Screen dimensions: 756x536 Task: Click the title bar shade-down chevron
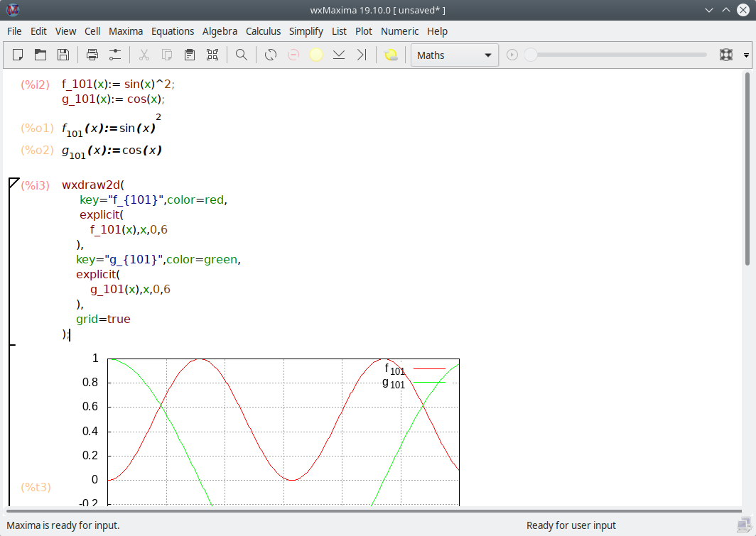(x=709, y=10)
